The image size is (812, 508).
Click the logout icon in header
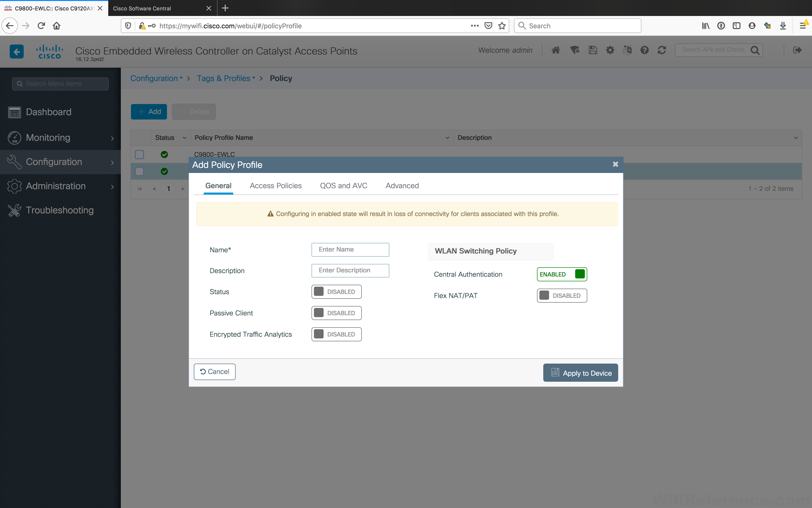(797, 50)
